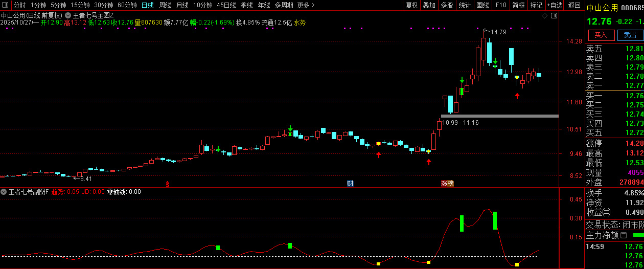Click the blue 卖出 sell button
This screenshot has width=644, height=269.
630,35
